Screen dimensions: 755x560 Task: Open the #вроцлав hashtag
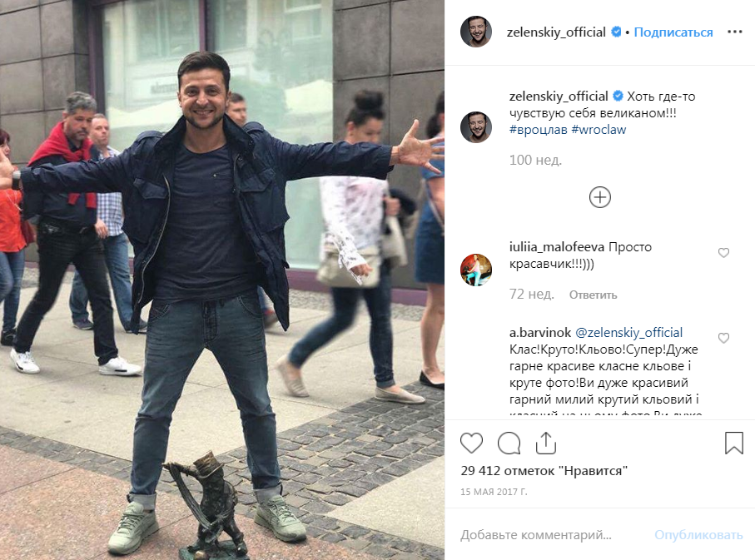tap(539, 130)
